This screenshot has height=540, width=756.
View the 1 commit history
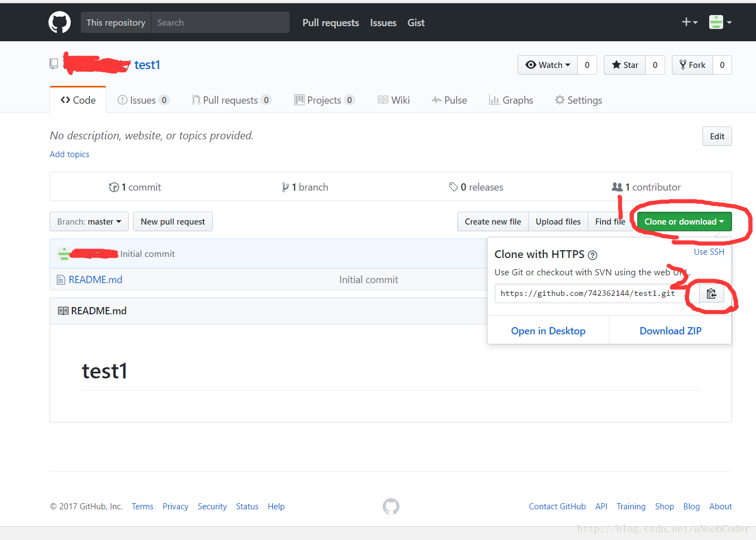point(135,187)
